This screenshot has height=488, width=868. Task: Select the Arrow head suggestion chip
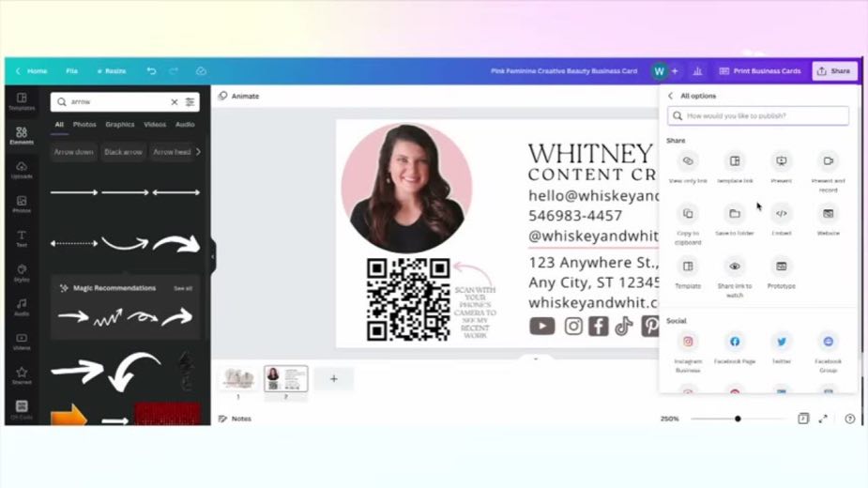(x=172, y=152)
